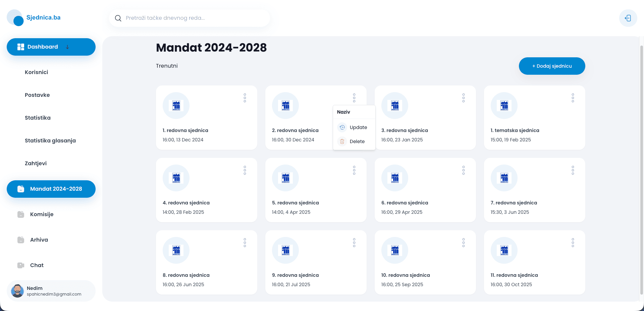Image resolution: width=644 pixels, height=311 pixels.
Task: Click the Arhiva folder icon in sidebar
Action: coord(21,240)
